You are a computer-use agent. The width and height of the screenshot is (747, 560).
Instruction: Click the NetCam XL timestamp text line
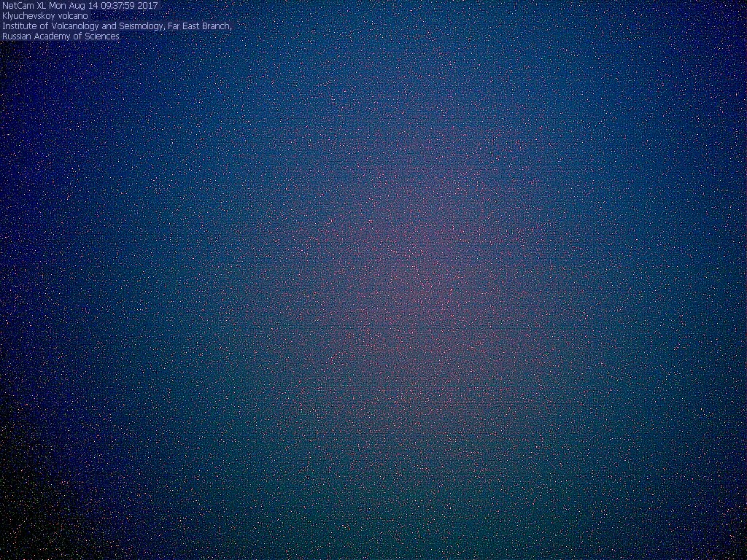click(80, 6)
